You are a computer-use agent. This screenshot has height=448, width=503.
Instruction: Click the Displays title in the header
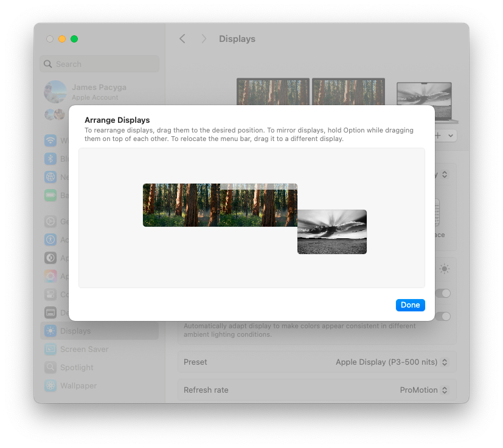(x=237, y=39)
